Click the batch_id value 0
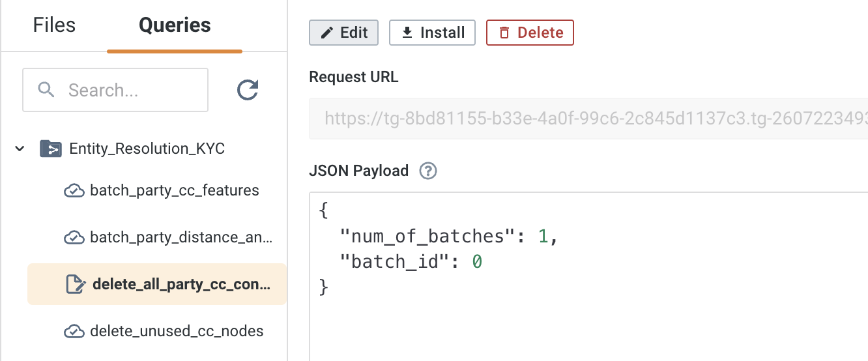The width and height of the screenshot is (868, 361). click(477, 262)
